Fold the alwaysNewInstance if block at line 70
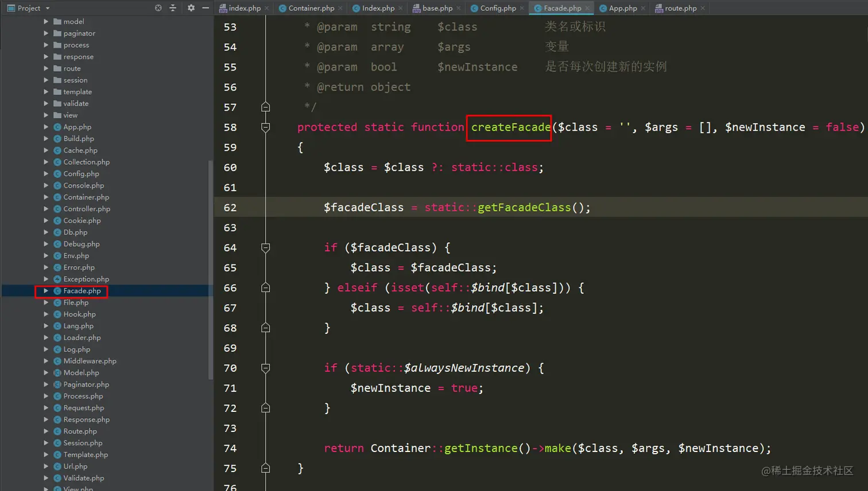Image resolution: width=868 pixels, height=491 pixels. point(265,368)
